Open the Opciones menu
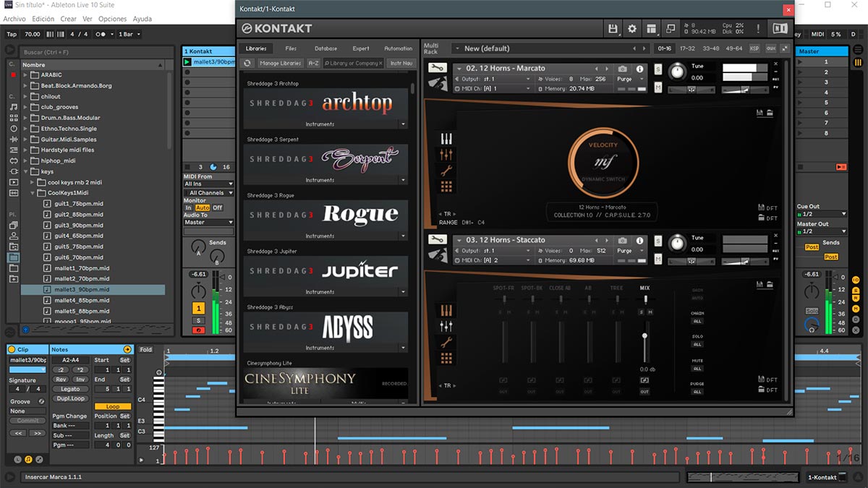 112,19
